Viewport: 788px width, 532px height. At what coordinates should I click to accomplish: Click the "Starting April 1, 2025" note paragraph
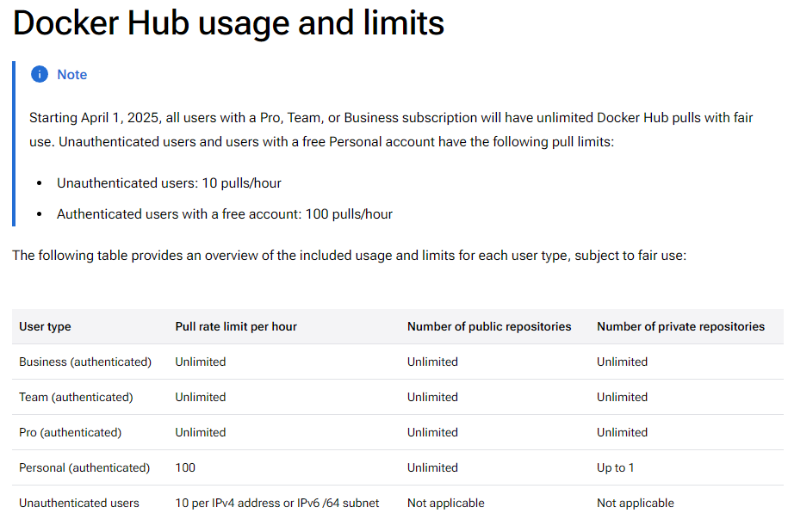[x=390, y=130]
